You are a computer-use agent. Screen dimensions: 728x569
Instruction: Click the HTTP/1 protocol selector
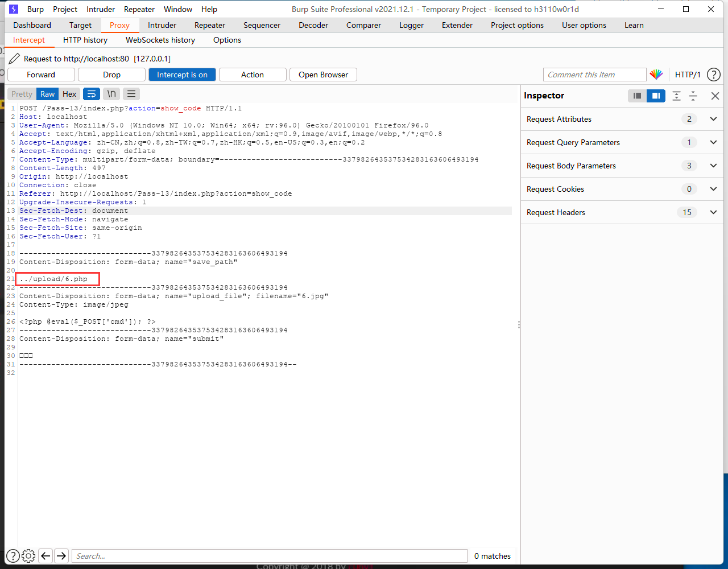click(x=688, y=75)
